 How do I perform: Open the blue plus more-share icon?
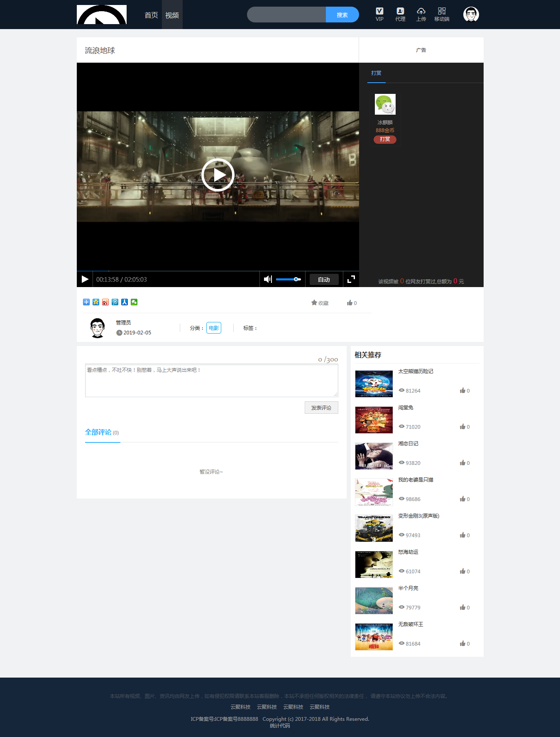pyautogui.click(x=86, y=302)
